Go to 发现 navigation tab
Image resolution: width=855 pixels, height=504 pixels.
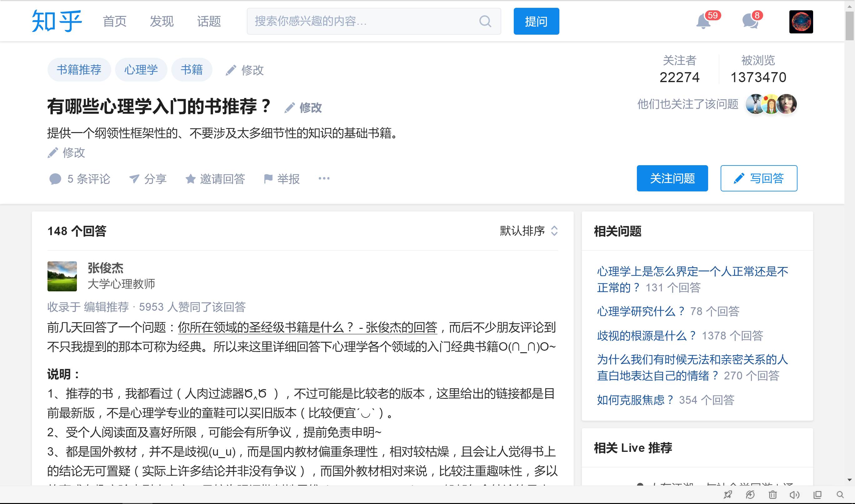tap(162, 22)
